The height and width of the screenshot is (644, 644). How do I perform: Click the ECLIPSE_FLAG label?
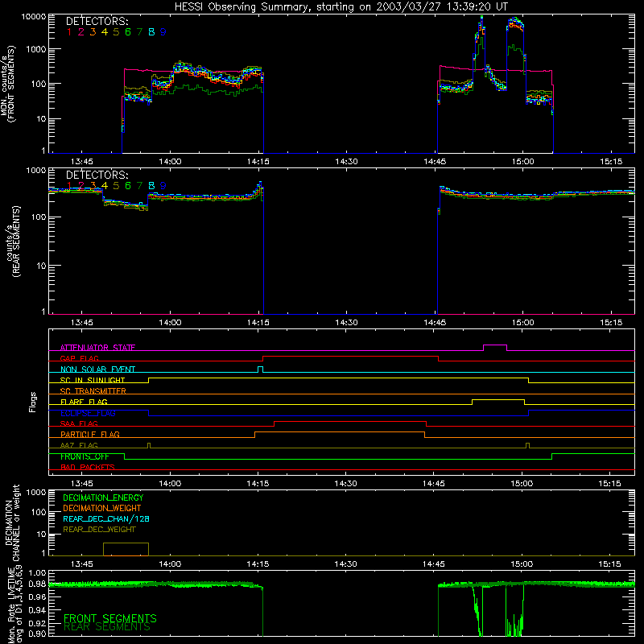[x=88, y=413]
